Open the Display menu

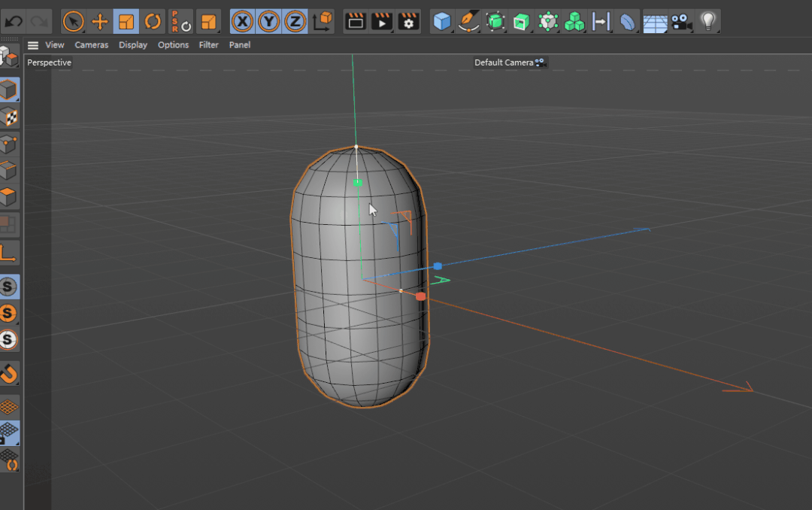click(133, 45)
